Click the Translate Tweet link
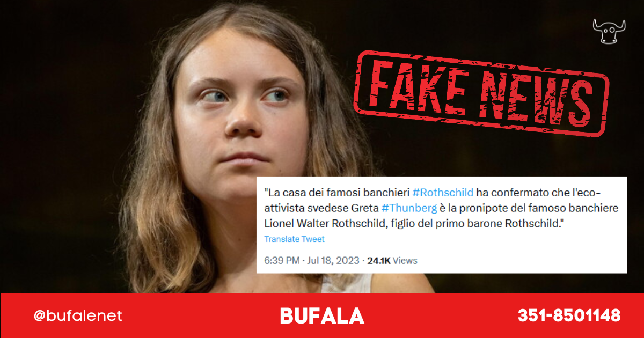Viewport: 644px width, 338px height. pos(294,239)
